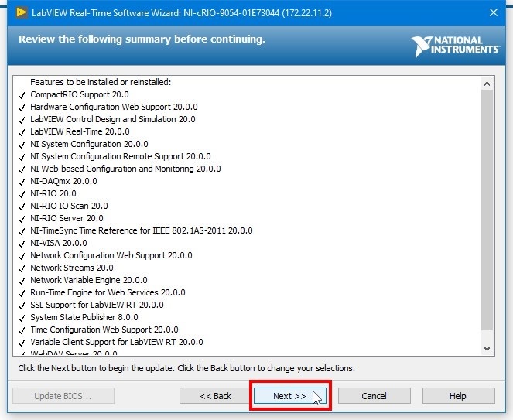This screenshot has height=420, width=513.
Task: Click the LabVIEW title bar icon
Action: (21, 12)
